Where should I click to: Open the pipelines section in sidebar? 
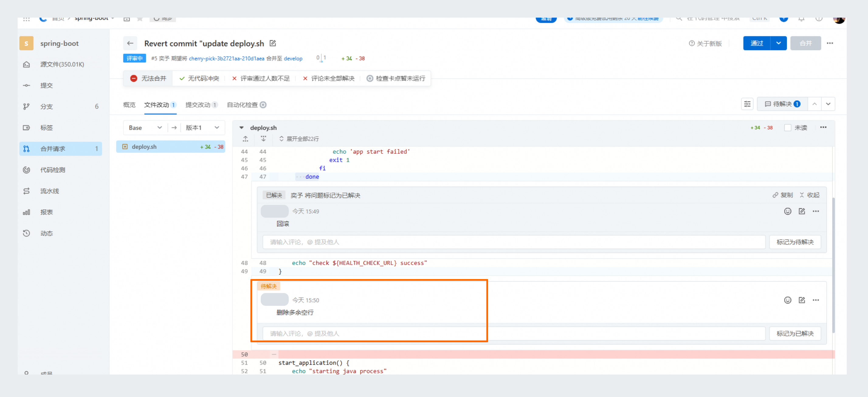61,191
